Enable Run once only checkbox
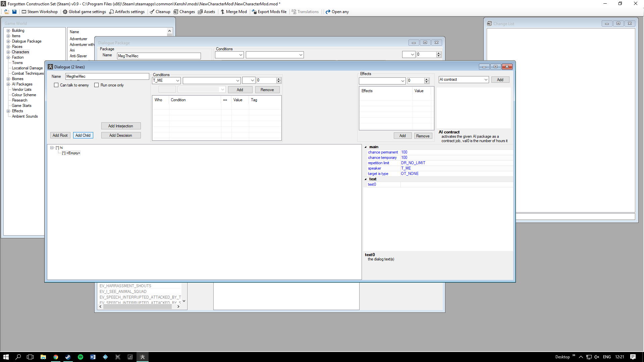Screen dimensions: 644x362 97,85
